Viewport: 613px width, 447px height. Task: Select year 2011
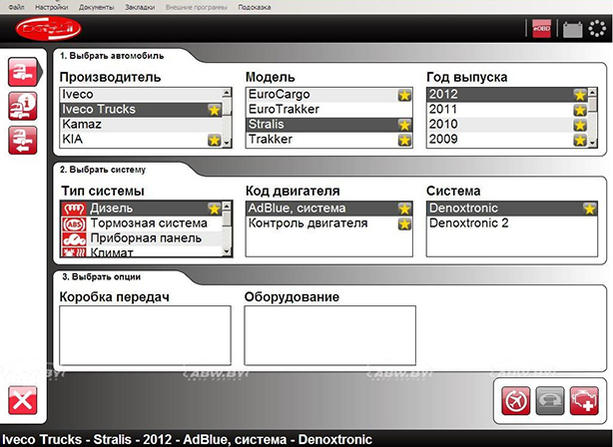[x=507, y=110]
